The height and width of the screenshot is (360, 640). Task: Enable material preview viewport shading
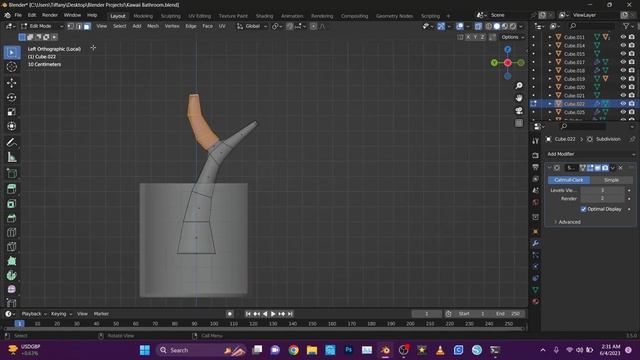coord(505,26)
